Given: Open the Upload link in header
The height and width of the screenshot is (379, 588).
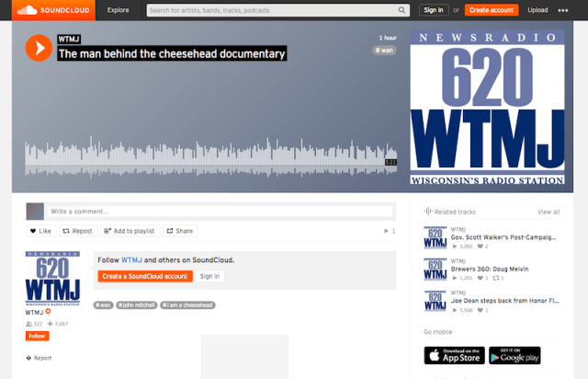Looking at the screenshot, I should (537, 10).
